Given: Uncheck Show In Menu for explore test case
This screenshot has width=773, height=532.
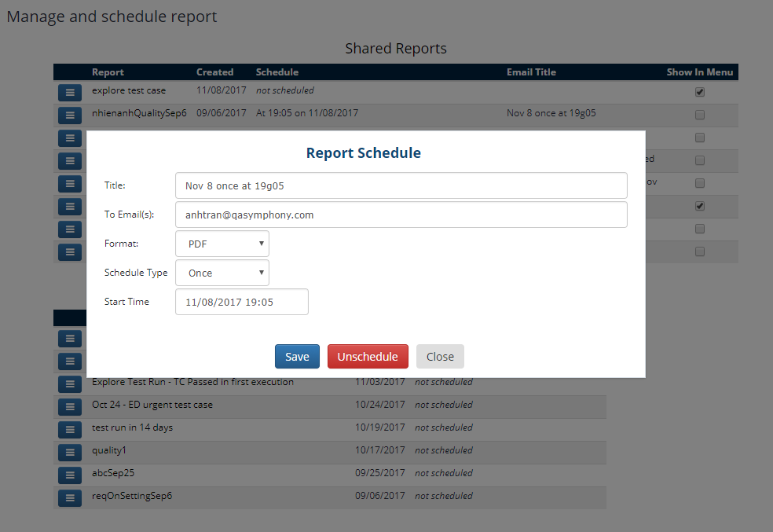Looking at the screenshot, I should [x=700, y=92].
